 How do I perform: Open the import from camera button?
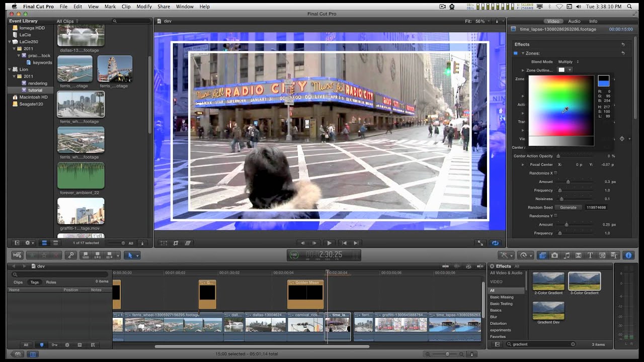[17, 255]
